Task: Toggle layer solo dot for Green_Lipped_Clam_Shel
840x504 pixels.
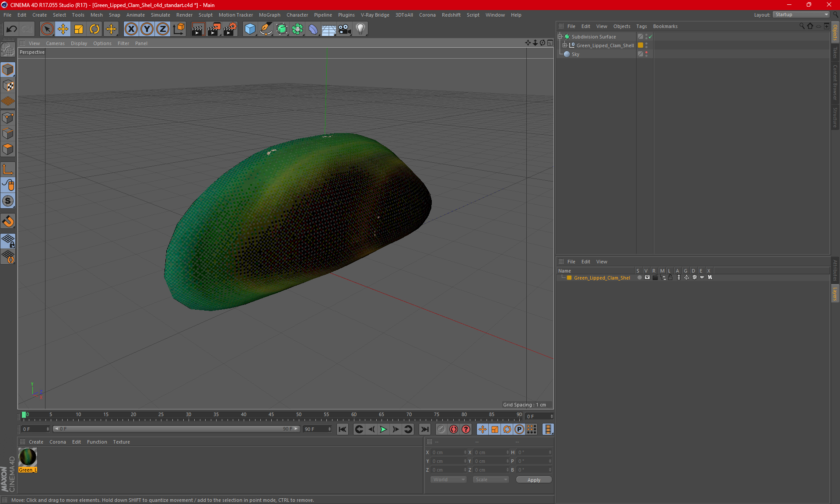Action: click(639, 277)
